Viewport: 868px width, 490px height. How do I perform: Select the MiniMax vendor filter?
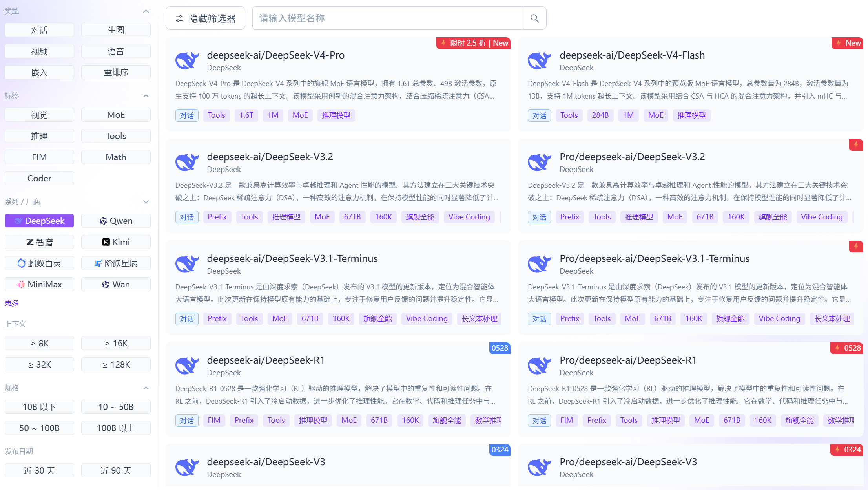click(39, 284)
